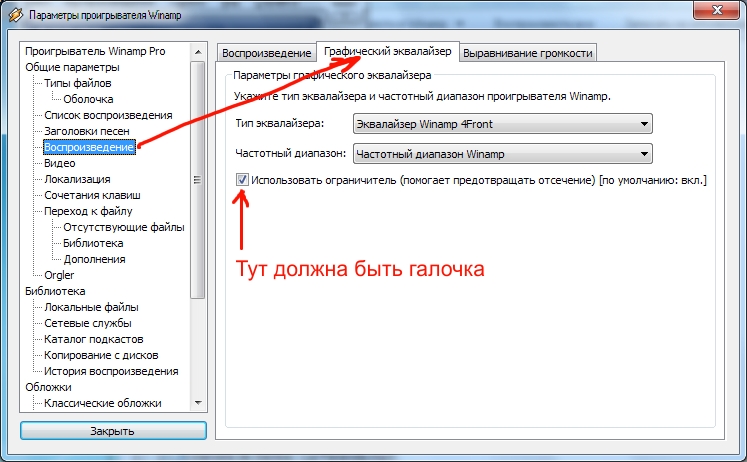Select the top-level Библиотека category
This screenshot has height=462, width=747.
click(55, 291)
